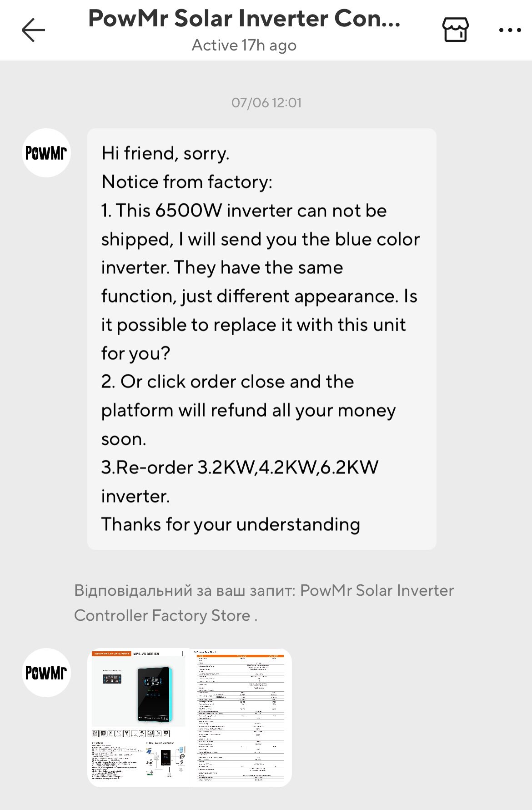Tap the PowMr avatar beside the text message
The image size is (532, 810).
[x=46, y=153]
